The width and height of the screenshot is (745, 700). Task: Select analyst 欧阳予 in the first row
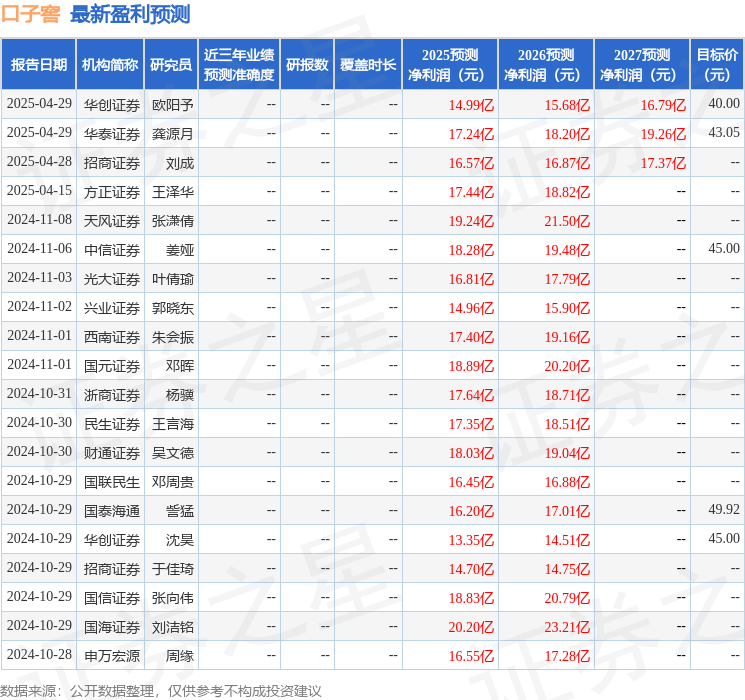pyautogui.click(x=172, y=104)
